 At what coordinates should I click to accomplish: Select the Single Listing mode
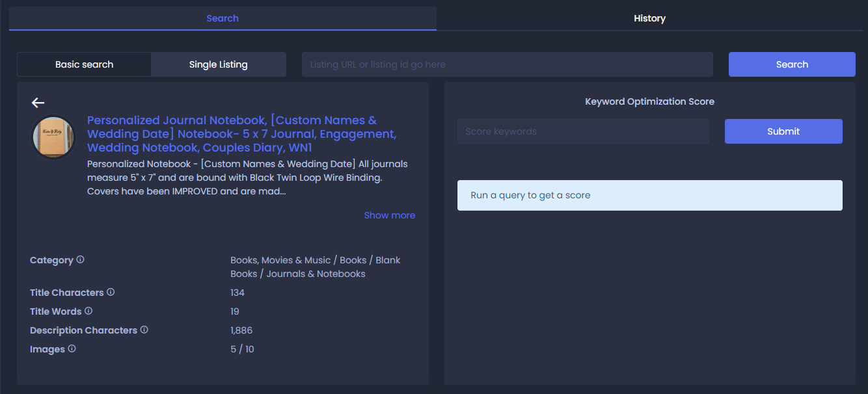click(219, 64)
